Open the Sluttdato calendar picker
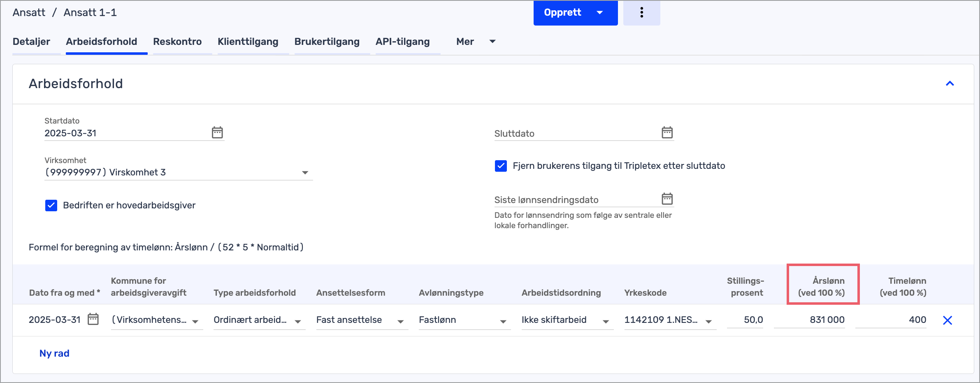 [667, 133]
